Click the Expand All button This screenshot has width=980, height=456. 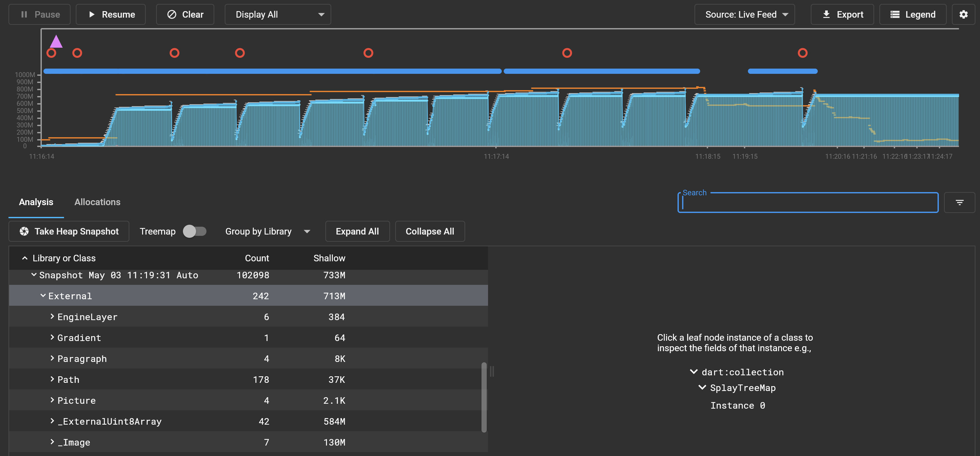[357, 231]
